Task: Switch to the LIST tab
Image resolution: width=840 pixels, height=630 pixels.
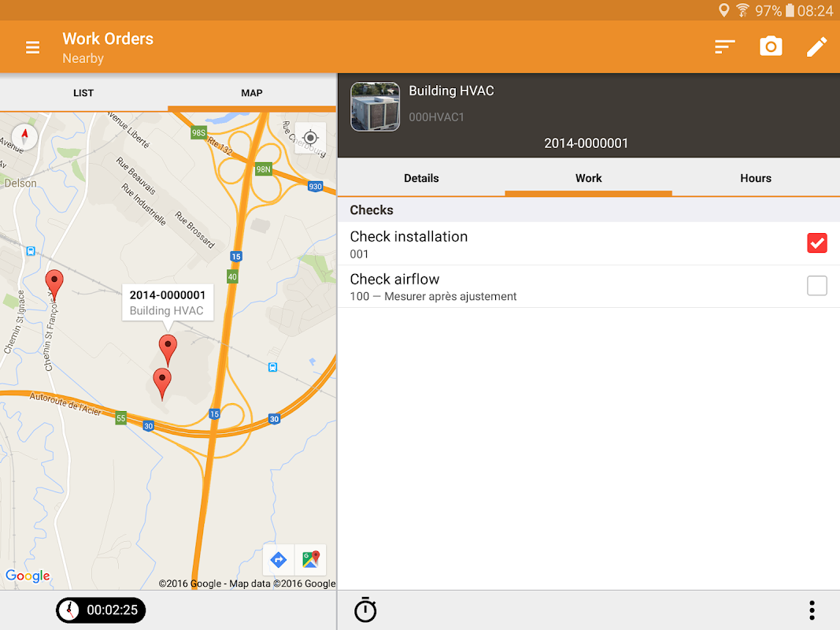Action: point(83,93)
